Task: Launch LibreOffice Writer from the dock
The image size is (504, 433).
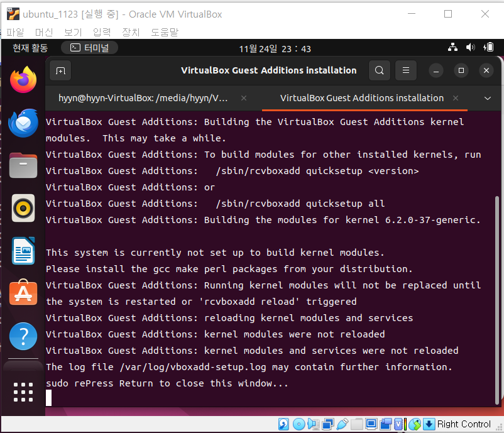Action: (23, 251)
